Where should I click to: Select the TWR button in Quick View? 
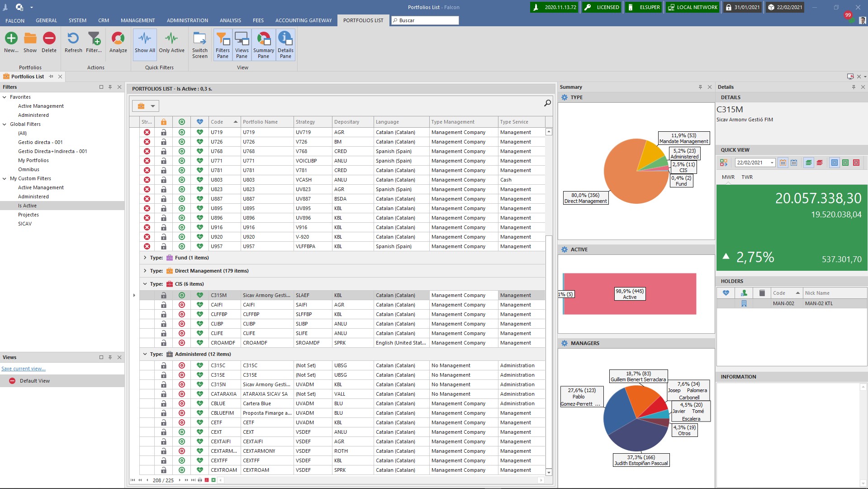(747, 177)
